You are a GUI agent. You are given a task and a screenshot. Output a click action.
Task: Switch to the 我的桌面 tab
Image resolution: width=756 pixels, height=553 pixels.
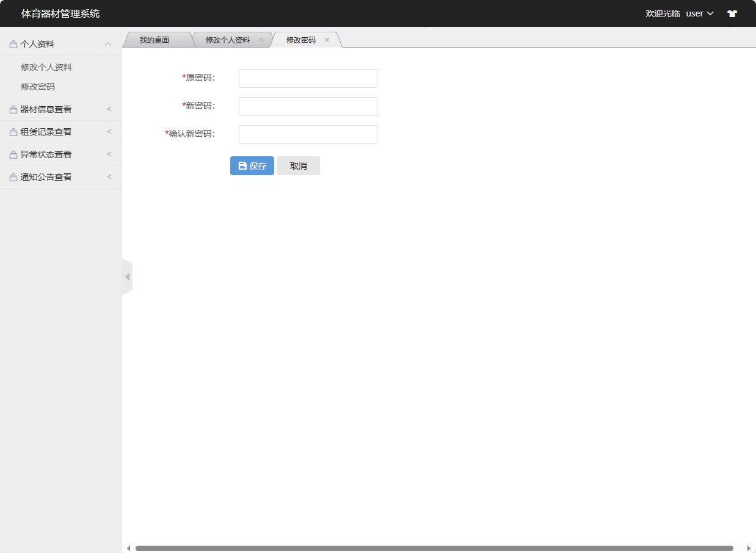tap(156, 39)
